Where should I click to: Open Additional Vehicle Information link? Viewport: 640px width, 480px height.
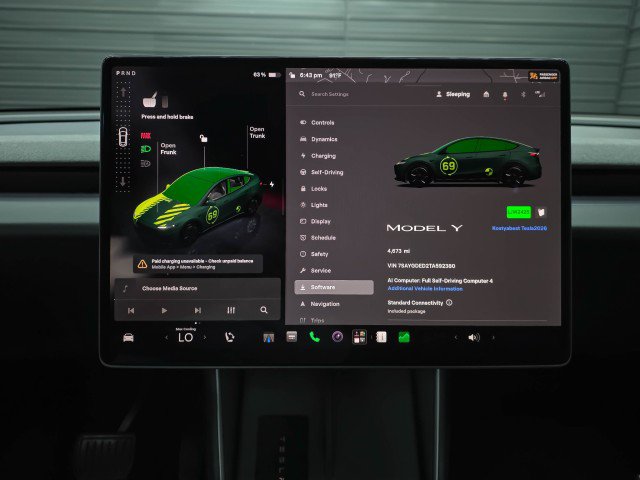tap(425, 289)
